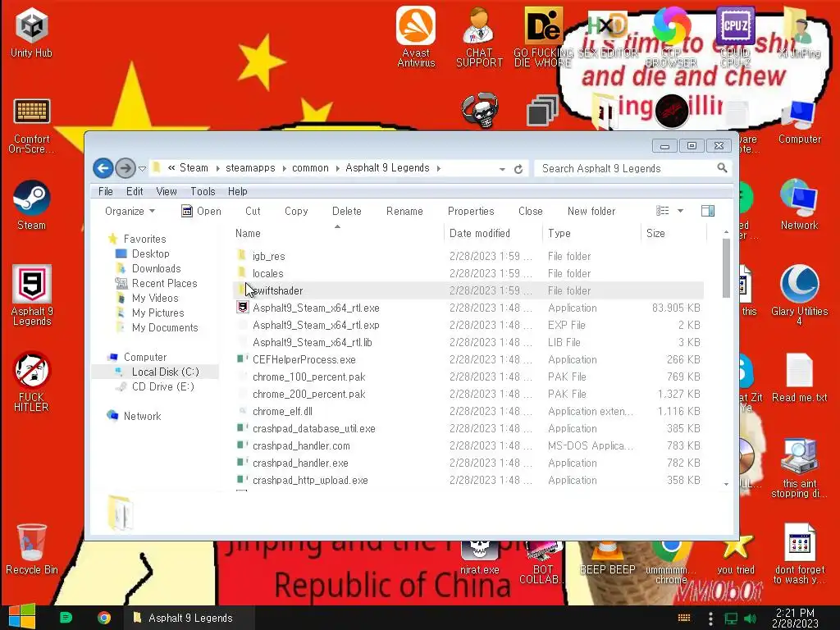Open the File menu

coord(106,191)
